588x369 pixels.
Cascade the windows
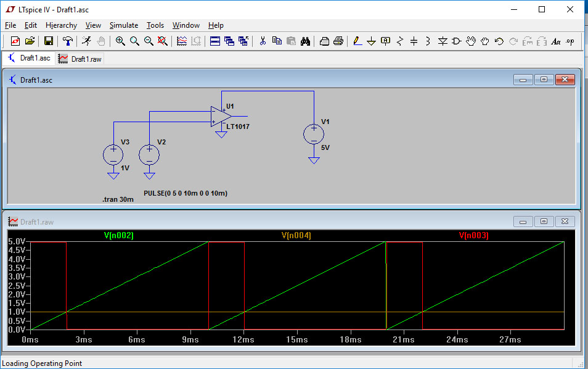229,41
